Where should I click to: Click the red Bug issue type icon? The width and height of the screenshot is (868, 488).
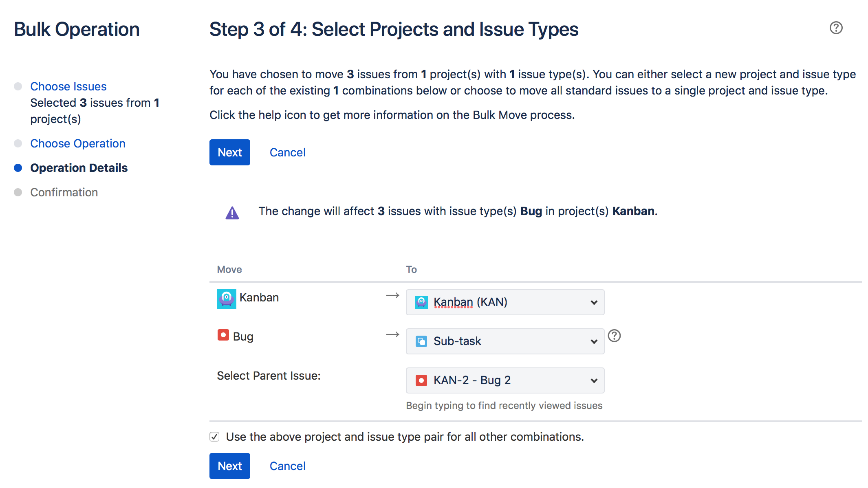[223, 335]
